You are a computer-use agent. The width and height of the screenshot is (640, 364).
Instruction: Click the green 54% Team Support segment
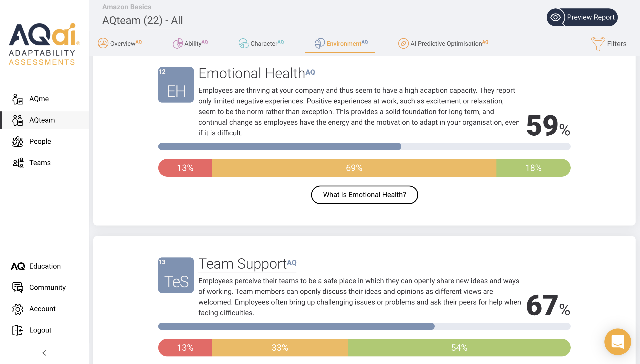coord(459,348)
